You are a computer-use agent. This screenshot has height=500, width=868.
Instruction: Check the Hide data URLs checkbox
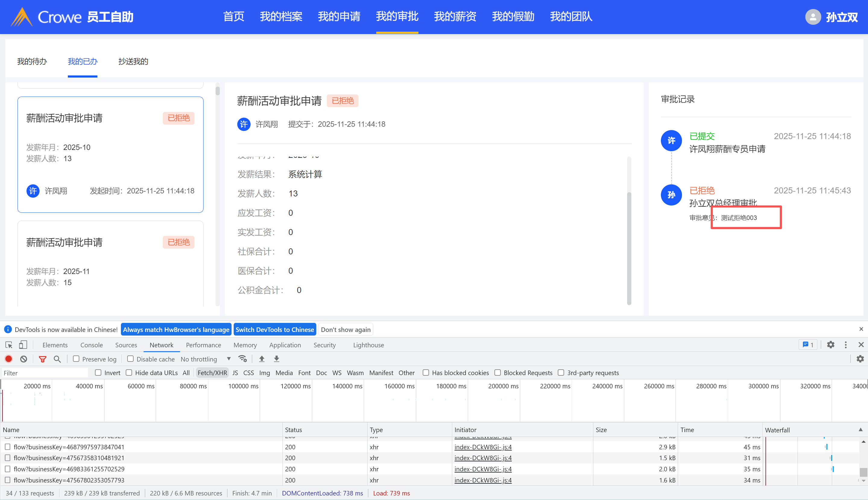[x=129, y=373]
